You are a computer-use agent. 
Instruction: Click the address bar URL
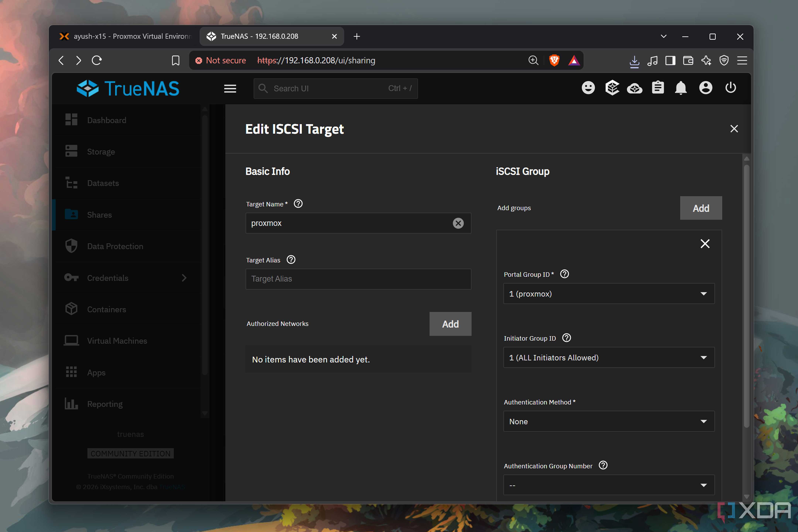point(316,60)
